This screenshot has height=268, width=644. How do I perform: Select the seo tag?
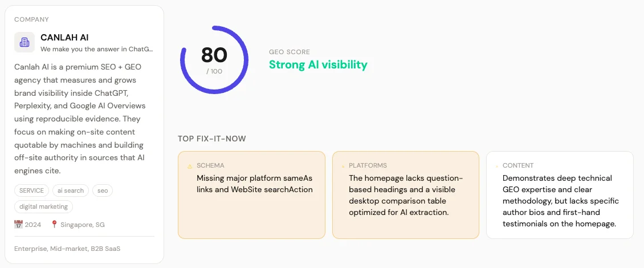(x=103, y=190)
